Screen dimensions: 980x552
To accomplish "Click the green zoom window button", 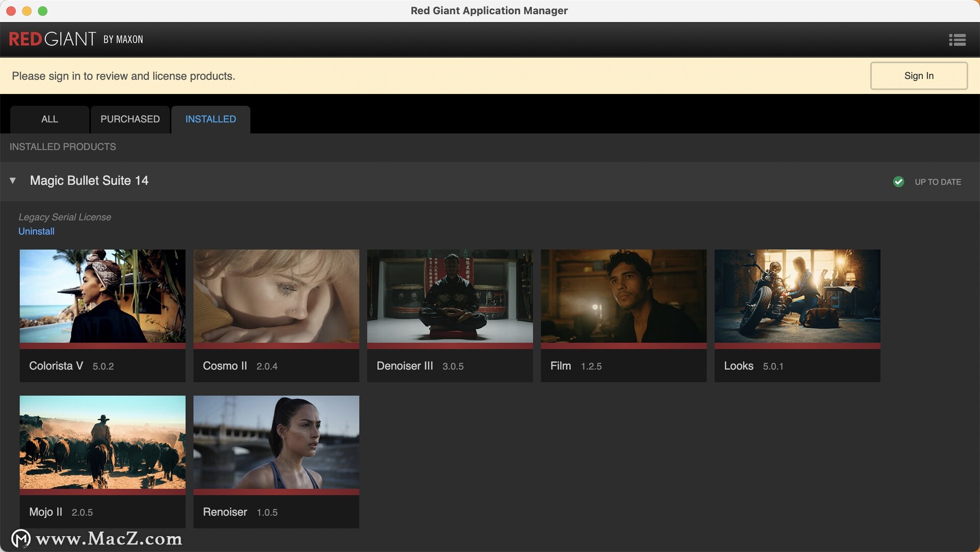I will point(43,11).
